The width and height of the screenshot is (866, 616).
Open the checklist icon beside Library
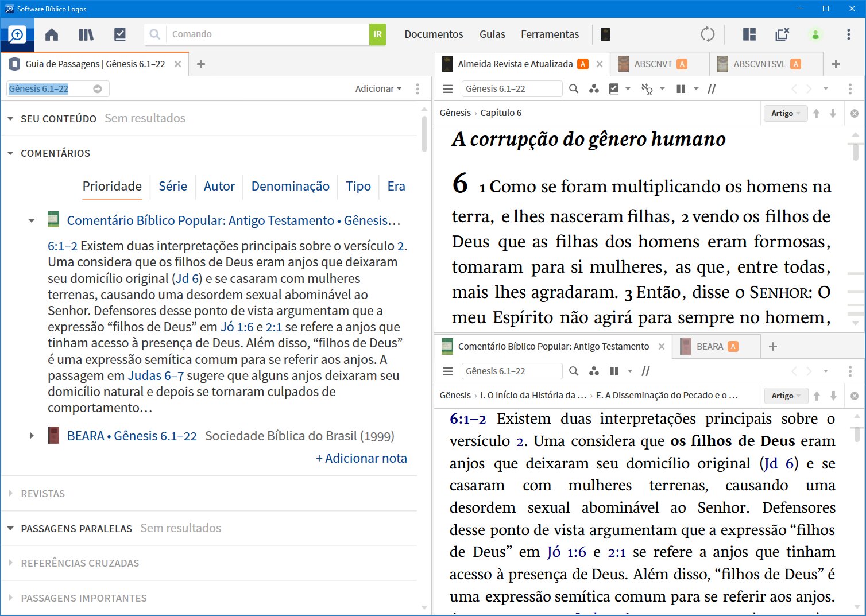click(x=120, y=34)
